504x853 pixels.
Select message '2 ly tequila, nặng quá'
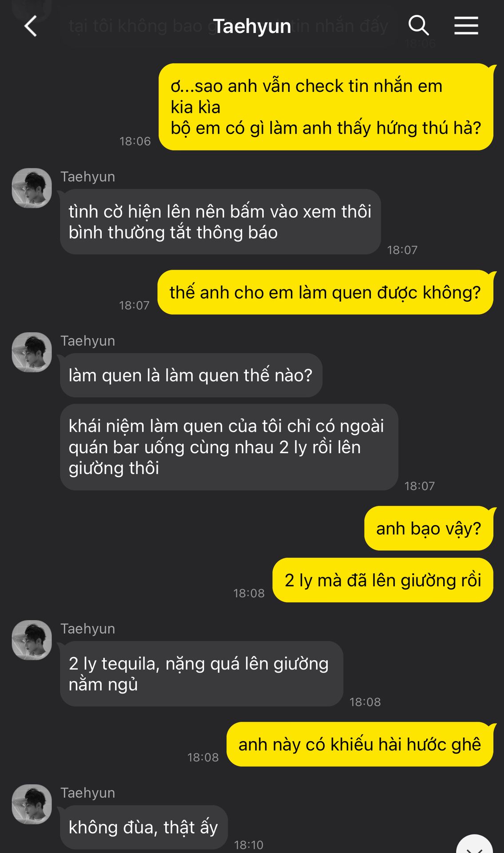202,674
